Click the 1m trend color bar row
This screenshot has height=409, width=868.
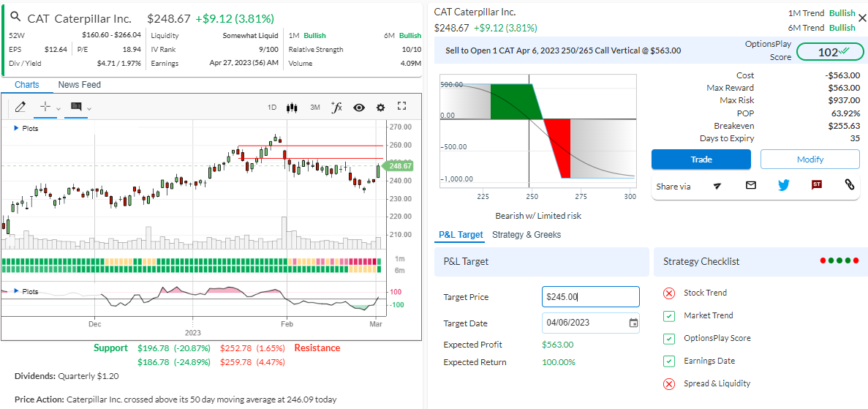192,261
